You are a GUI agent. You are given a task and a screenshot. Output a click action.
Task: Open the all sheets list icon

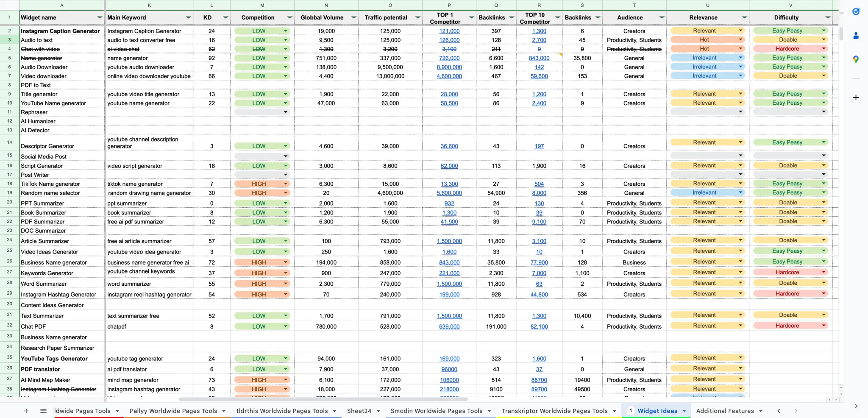click(x=43, y=411)
